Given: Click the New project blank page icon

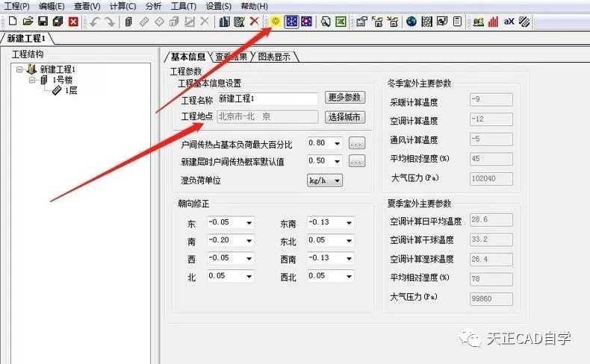Looking at the screenshot, I should tap(13, 22).
